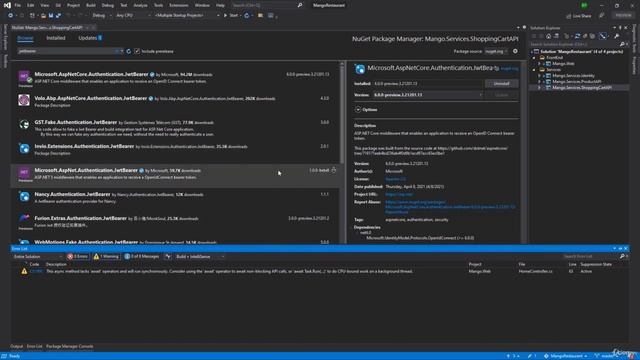Click the nuget.org link beside package title

(509, 69)
